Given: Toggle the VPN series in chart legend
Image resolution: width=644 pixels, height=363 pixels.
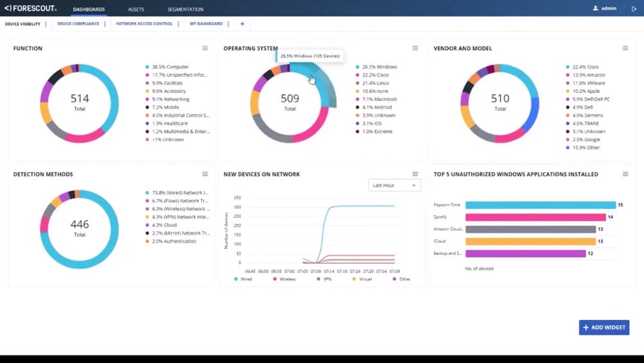Looking at the screenshot, I should click(x=324, y=279).
